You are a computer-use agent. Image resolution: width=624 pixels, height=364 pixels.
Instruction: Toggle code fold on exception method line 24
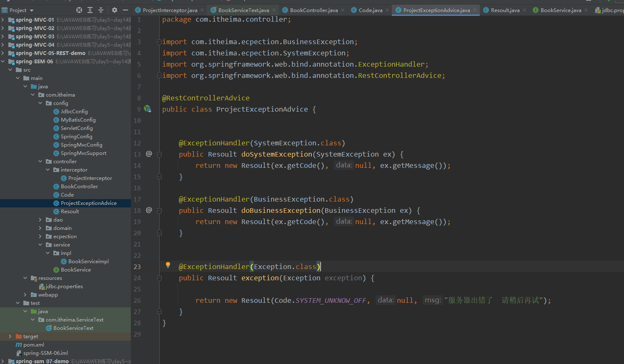click(x=159, y=278)
